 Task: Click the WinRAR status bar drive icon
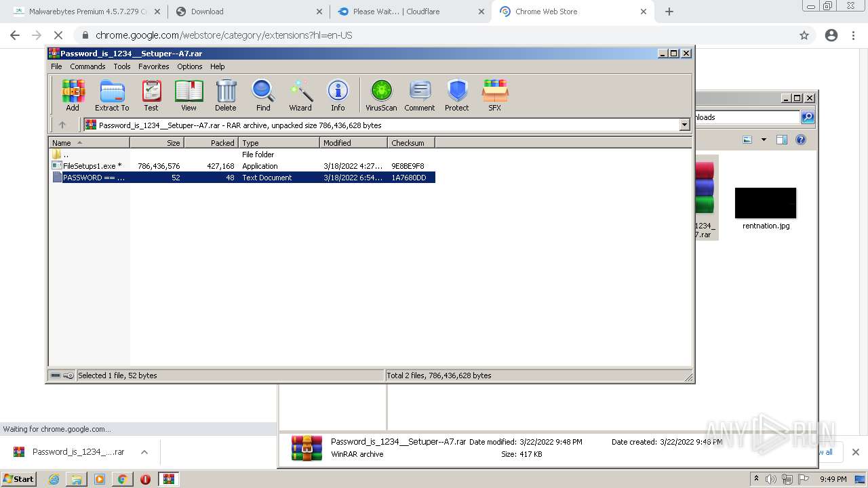pos(55,375)
